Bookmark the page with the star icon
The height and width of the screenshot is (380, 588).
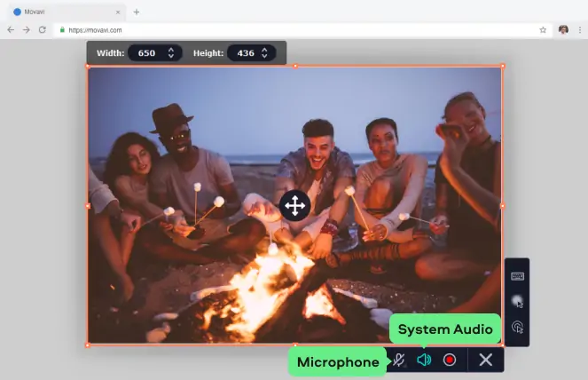coord(543,30)
